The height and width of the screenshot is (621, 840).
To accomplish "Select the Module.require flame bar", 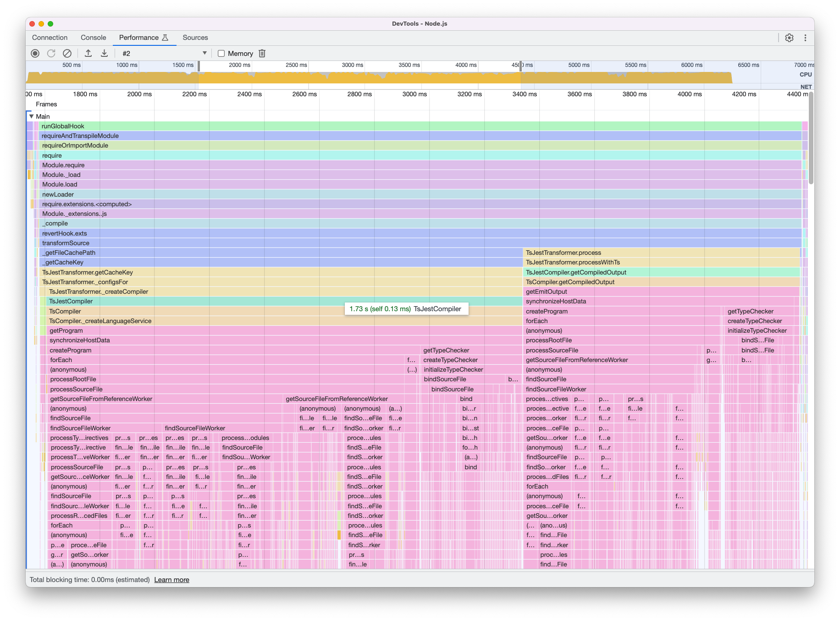I will tap(420, 165).
